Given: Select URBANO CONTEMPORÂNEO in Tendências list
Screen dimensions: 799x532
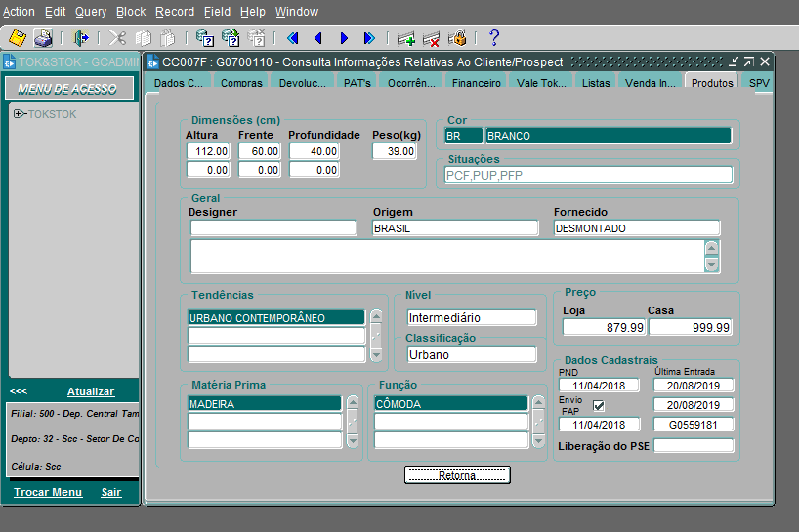Looking at the screenshot, I should (x=276, y=317).
